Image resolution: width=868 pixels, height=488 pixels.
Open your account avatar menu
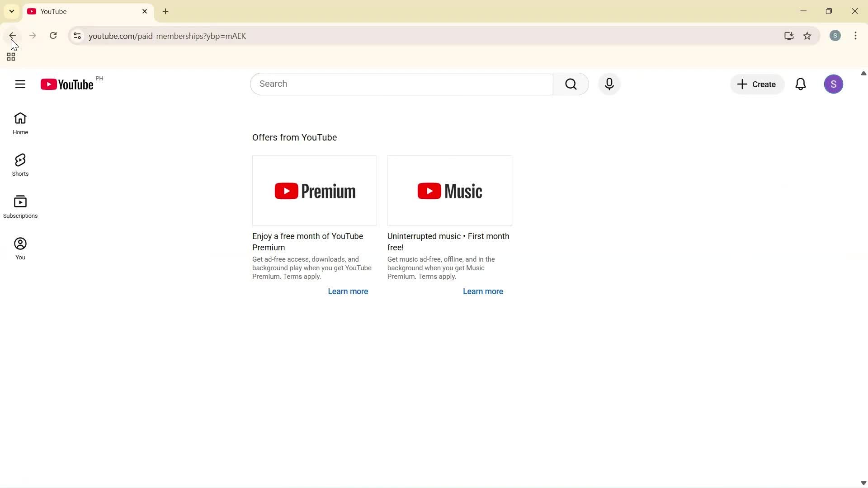pyautogui.click(x=834, y=84)
